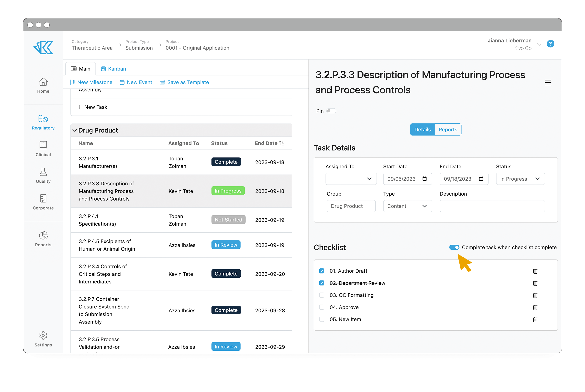This screenshot has height=392, width=585.
Task: Open the Regulatory section in sidebar
Action: click(43, 122)
